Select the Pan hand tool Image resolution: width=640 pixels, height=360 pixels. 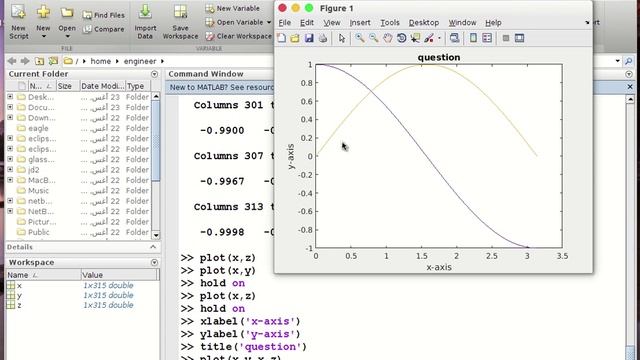[x=387, y=38]
